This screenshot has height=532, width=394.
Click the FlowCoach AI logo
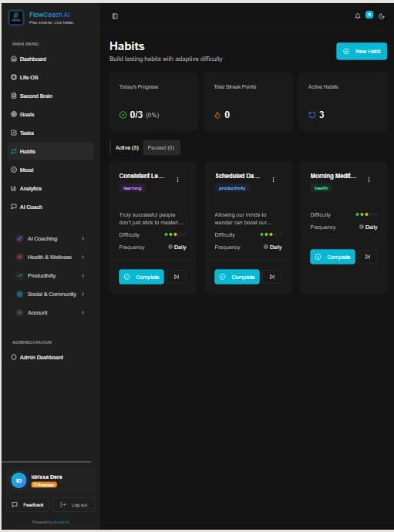(x=16, y=17)
